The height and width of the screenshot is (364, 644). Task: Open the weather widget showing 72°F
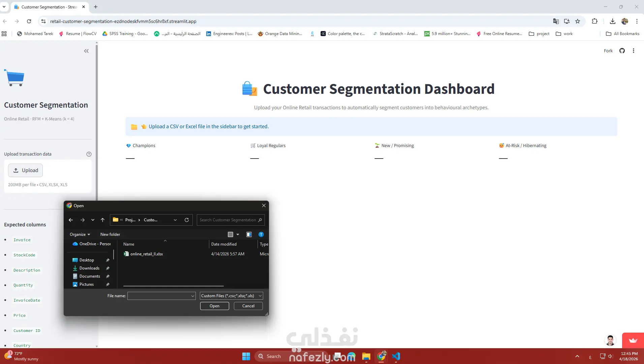click(22, 356)
